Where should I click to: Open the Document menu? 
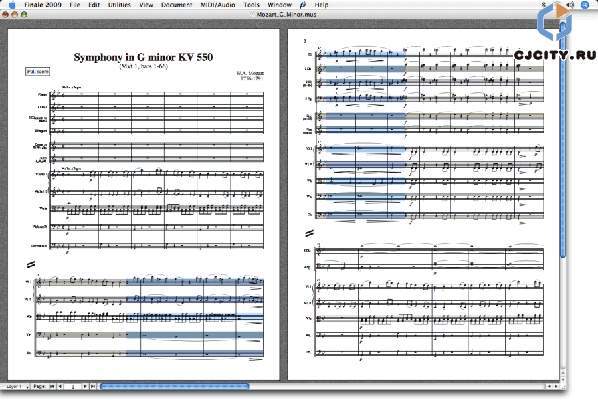tap(177, 5)
